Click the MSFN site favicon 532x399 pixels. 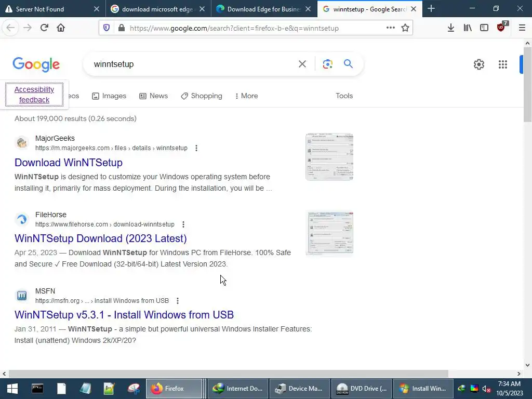click(22, 296)
